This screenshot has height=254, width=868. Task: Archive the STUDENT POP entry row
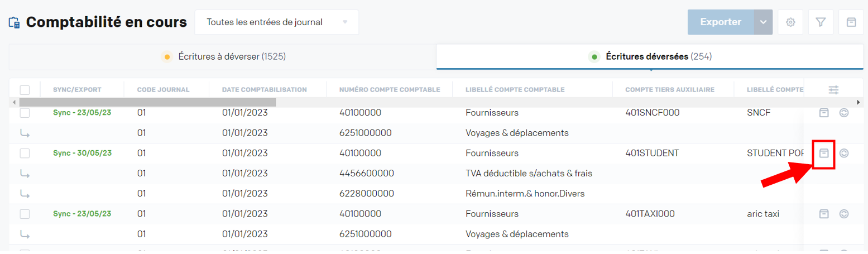point(823,153)
